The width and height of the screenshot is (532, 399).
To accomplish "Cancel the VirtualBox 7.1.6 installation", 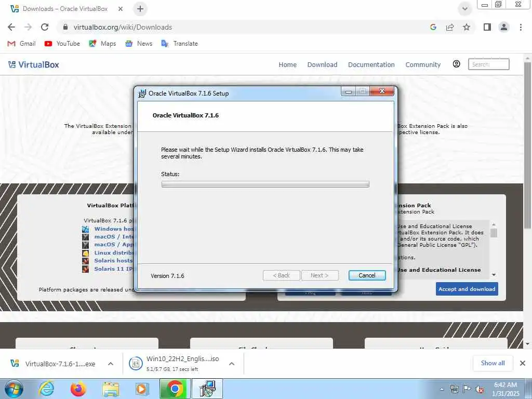I will tap(367, 275).
